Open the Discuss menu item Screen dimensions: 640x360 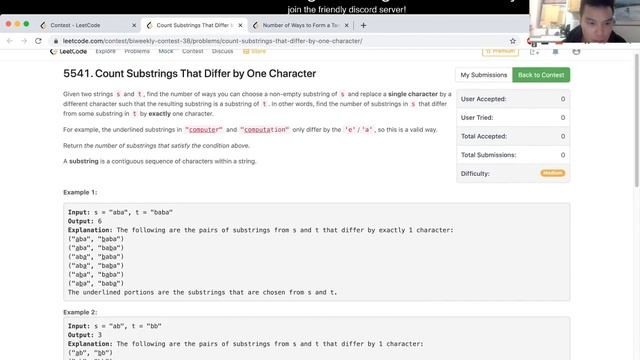222,51
